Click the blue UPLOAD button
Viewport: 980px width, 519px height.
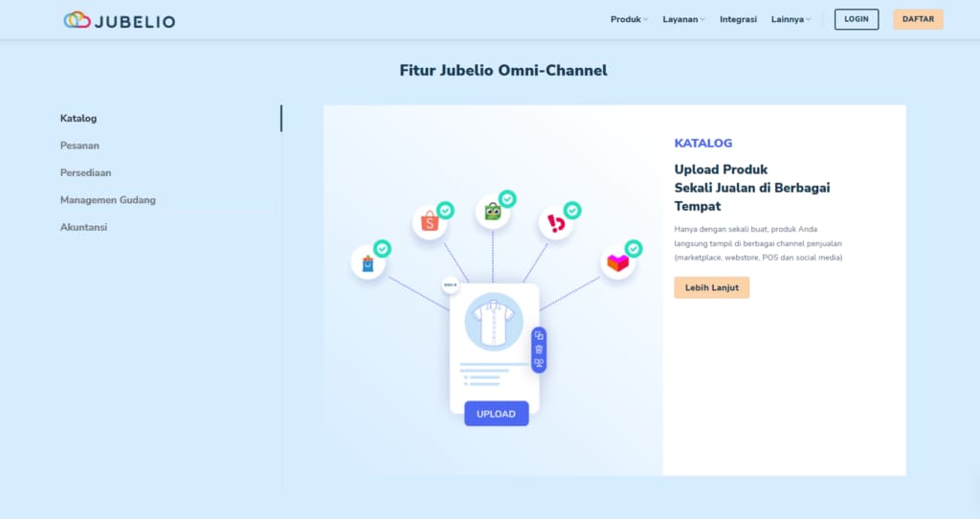coord(497,414)
